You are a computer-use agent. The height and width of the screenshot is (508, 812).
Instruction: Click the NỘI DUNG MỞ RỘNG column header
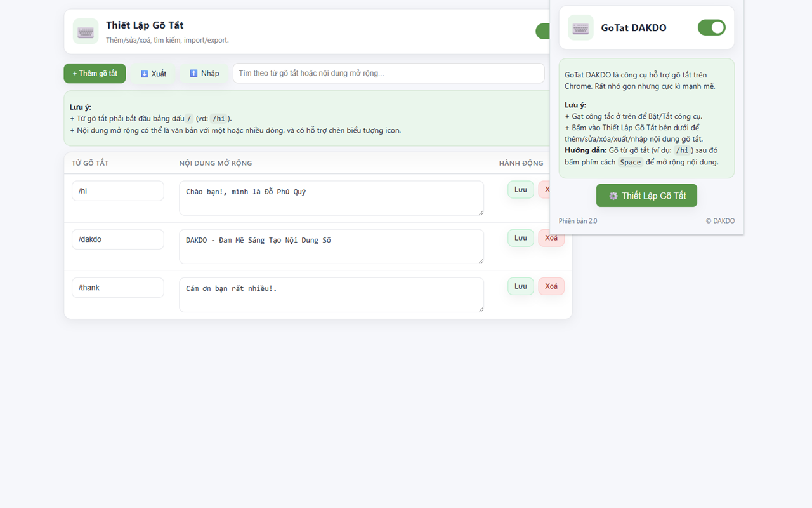tap(216, 163)
